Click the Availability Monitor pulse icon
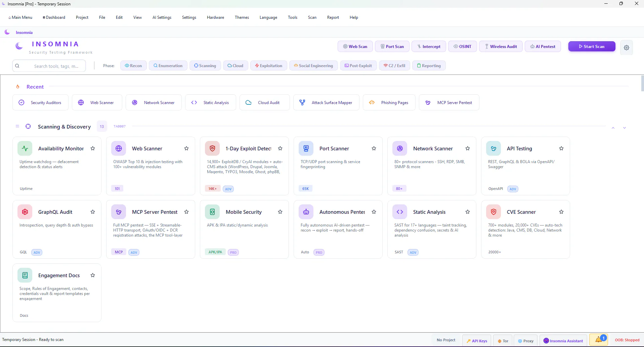Screen dimensions: 644x347 [x=25, y=148]
